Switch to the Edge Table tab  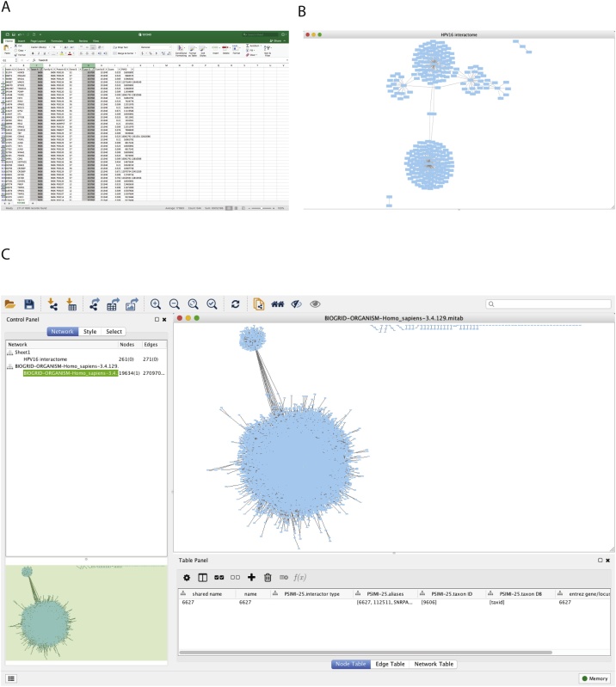point(394,664)
